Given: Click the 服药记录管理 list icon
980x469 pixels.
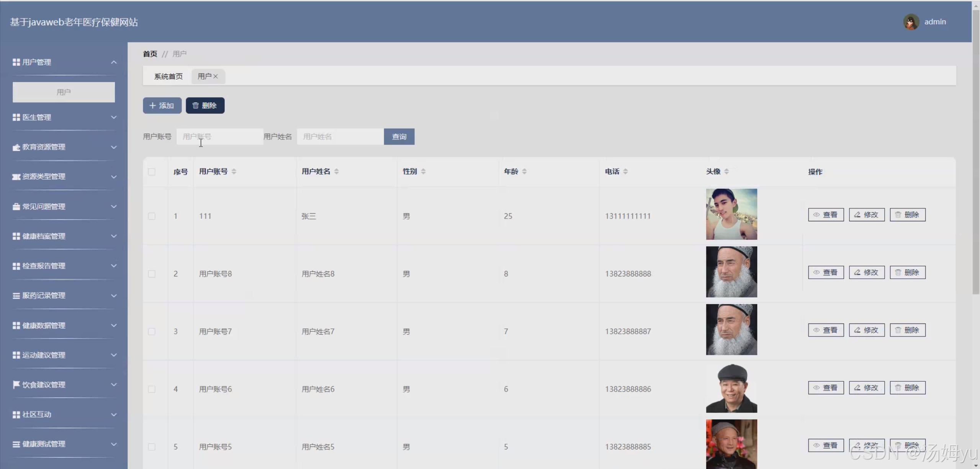Looking at the screenshot, I should (x=16, y=296).
